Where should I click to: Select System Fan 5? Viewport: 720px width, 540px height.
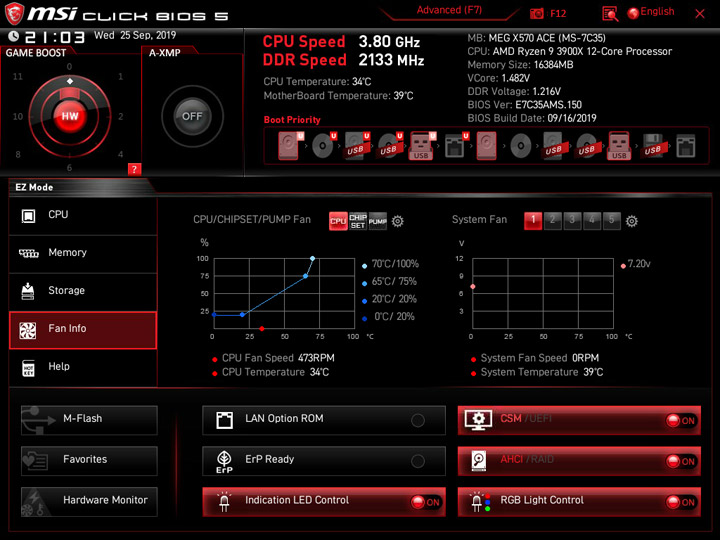[612, 220]
